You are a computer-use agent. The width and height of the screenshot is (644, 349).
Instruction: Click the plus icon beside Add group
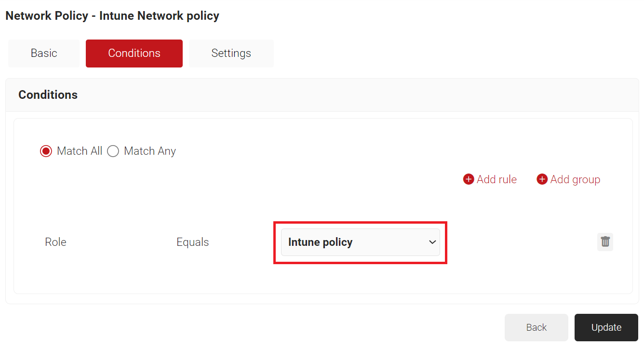click(x=542, y=179)
